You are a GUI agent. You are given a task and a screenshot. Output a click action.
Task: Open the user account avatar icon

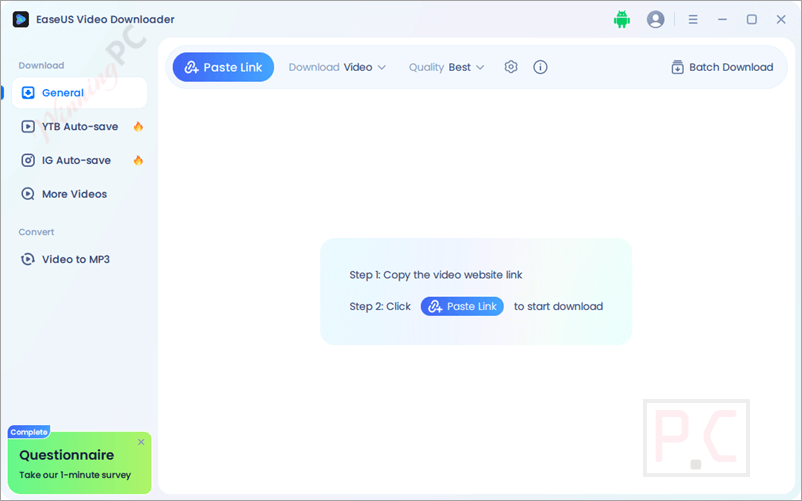tap(655, 19)
